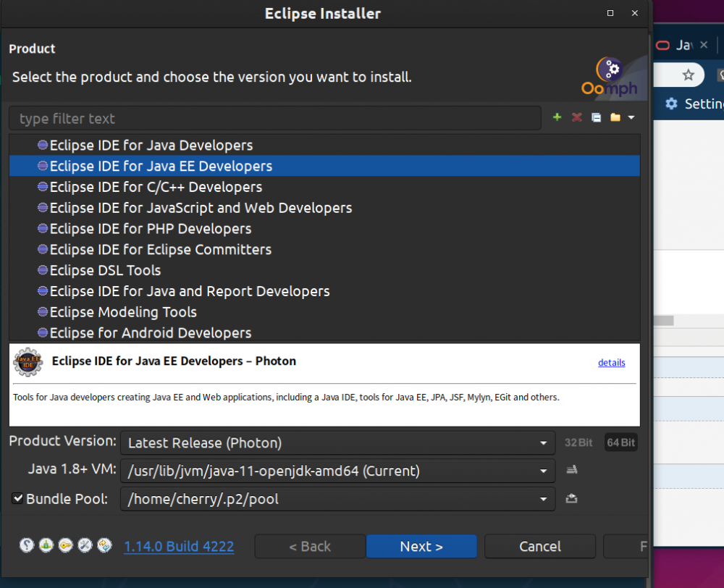The height and width of the screenshot is (588, 724).
Task: Disable the Bundle Pool checkbox
Action: (17, 498)
